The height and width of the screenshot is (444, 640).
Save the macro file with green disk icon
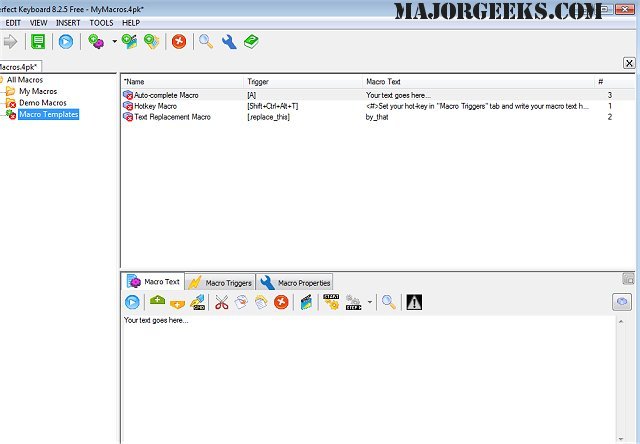[x=38, y=42]
